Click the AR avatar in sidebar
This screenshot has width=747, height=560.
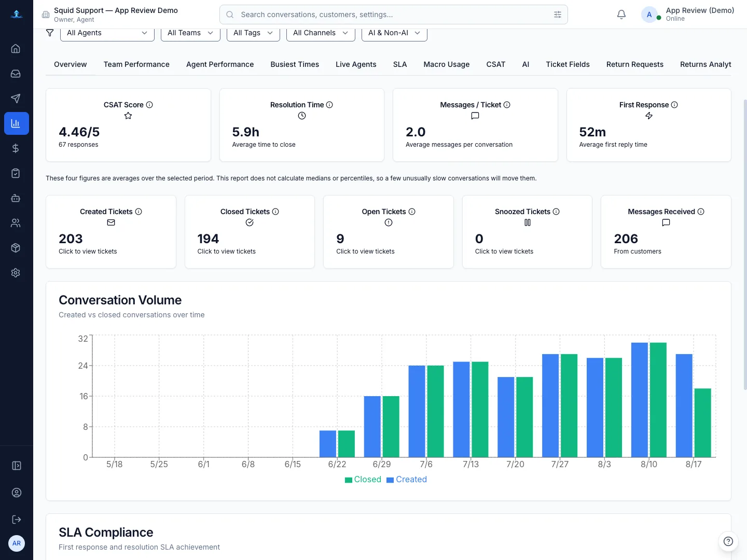[x=17, y=543]
